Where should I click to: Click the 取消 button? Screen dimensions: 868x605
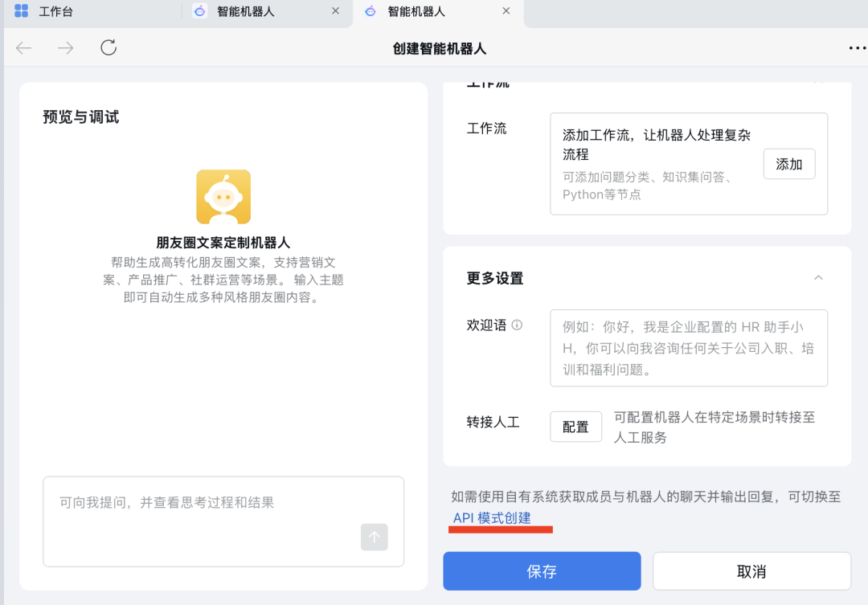[x=751, y=570]
